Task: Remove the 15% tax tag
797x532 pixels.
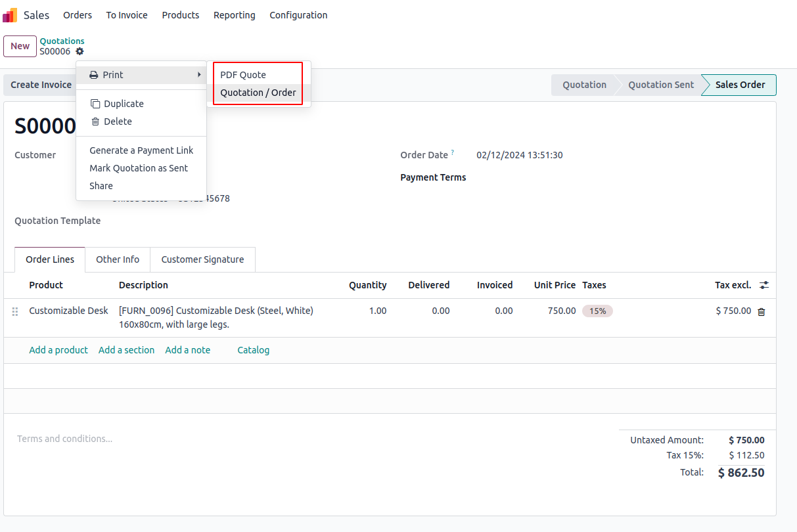Action: click(x=597, y=311)
